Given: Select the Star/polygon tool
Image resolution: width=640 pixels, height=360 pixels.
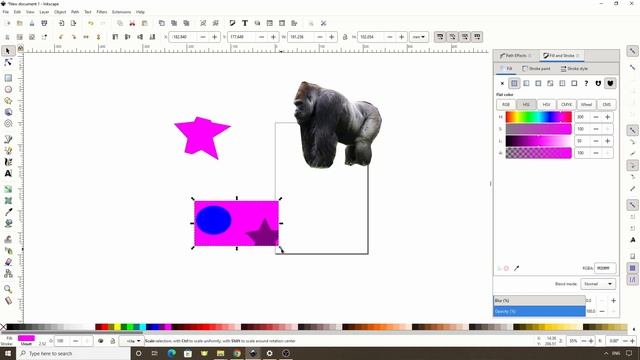Looking at the screenshot, I should [x=8, y=101].
